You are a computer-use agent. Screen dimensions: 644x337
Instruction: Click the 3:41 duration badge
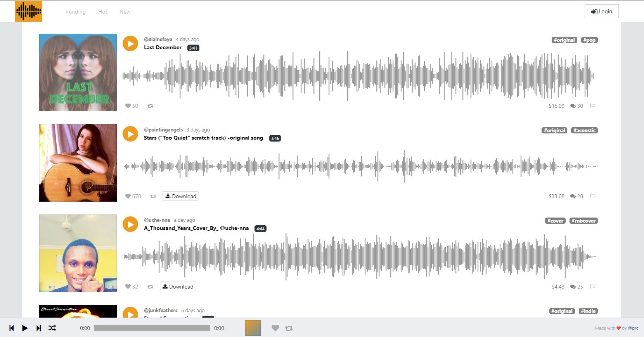point(193,48)
